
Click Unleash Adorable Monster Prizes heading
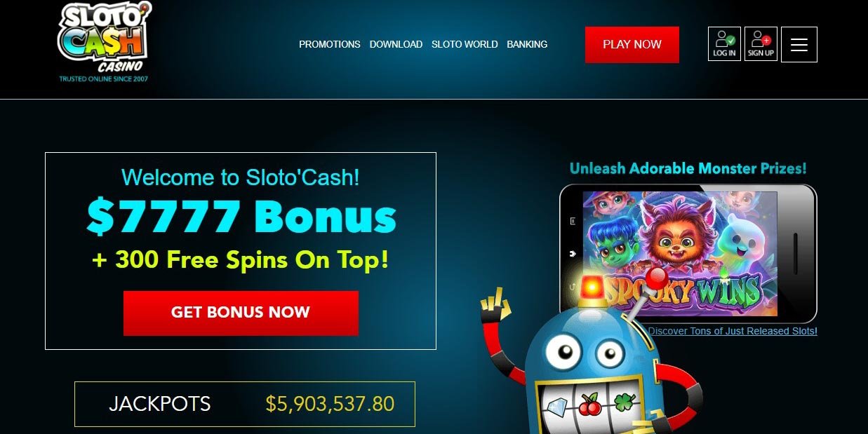coord(688,168)
